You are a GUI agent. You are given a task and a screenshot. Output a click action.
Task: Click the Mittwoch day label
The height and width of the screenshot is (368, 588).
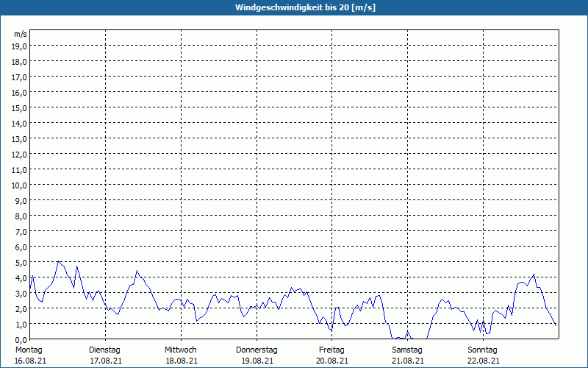(181, 350)
